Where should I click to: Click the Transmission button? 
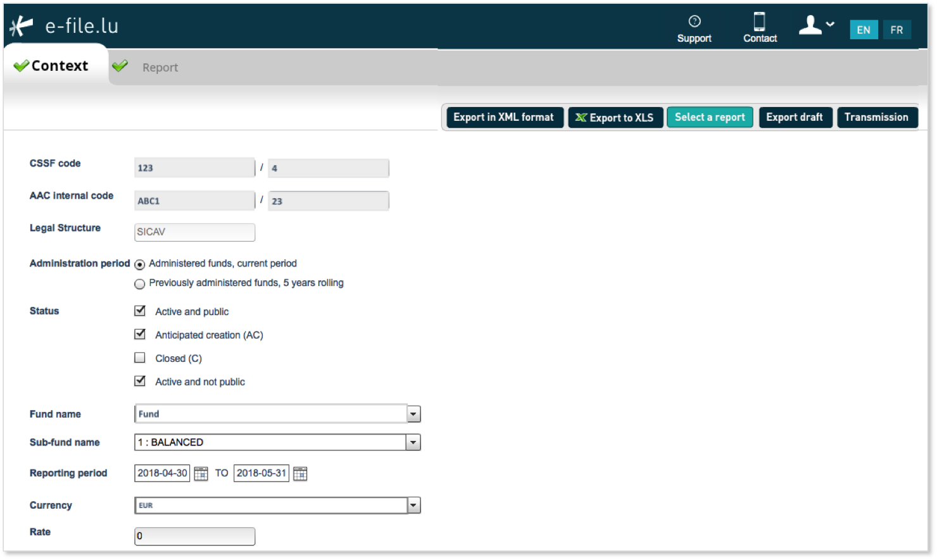coord(877,117)
